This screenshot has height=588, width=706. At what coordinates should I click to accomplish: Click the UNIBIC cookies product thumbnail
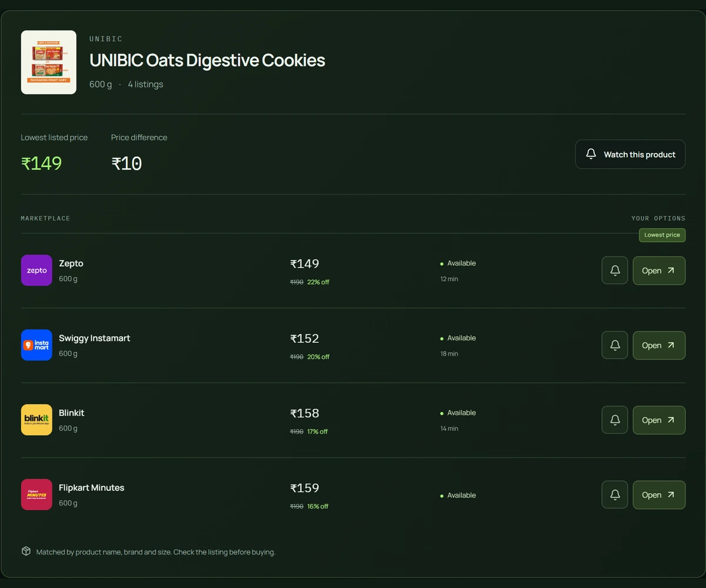tap(49, 62)
